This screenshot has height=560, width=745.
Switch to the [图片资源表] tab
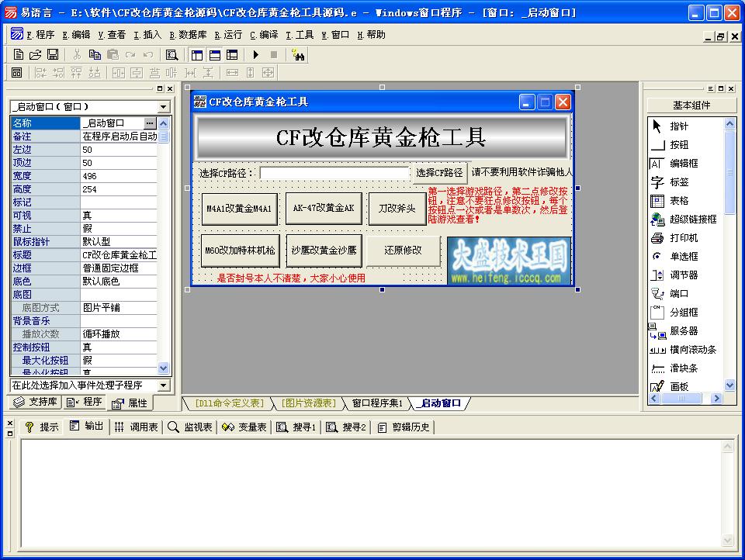coord(309,403)
